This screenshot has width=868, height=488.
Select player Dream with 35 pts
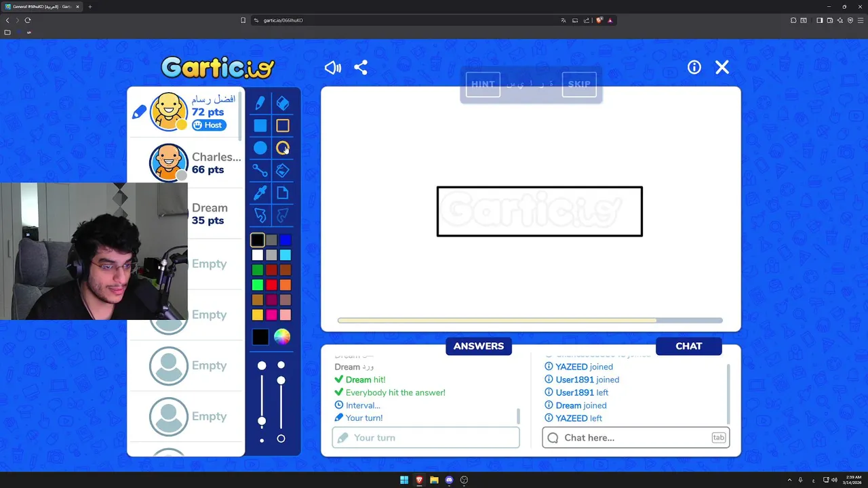tap(209, 214)
